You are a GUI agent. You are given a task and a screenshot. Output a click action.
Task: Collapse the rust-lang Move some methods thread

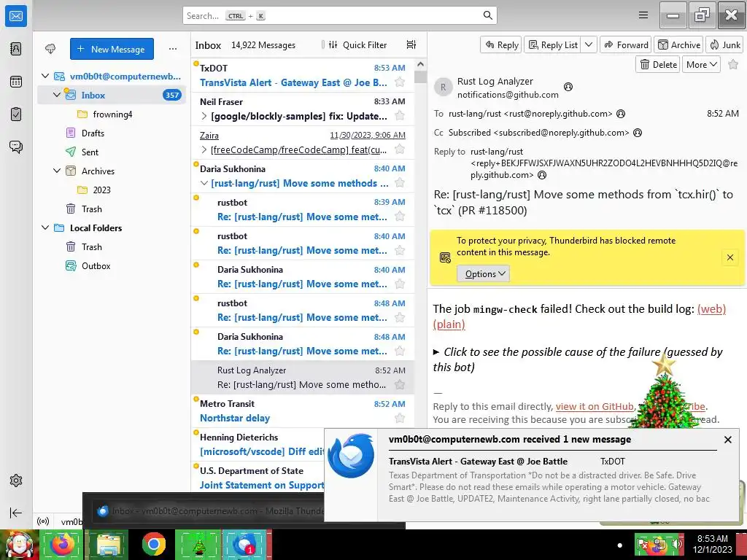coord(204,183)
